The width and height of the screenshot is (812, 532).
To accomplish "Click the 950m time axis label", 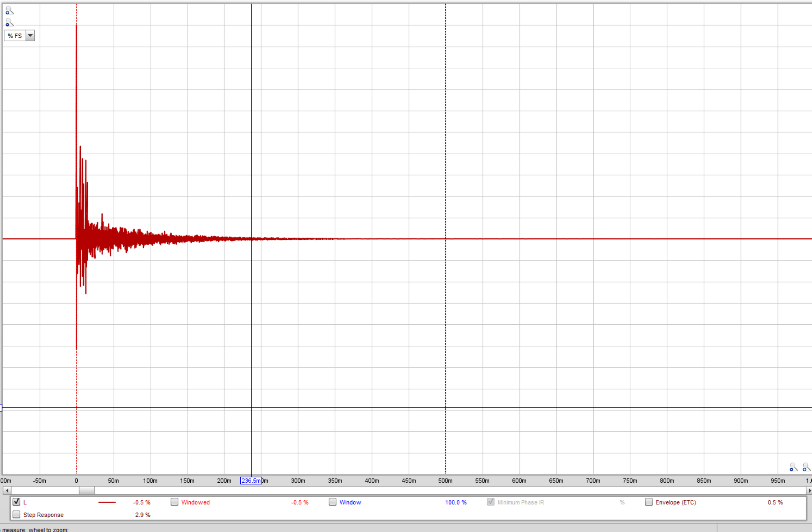I will [x=778, y=480].
